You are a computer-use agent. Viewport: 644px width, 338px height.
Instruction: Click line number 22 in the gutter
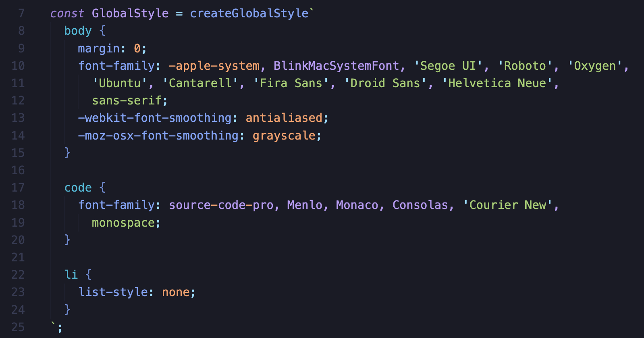click(18, 275)
